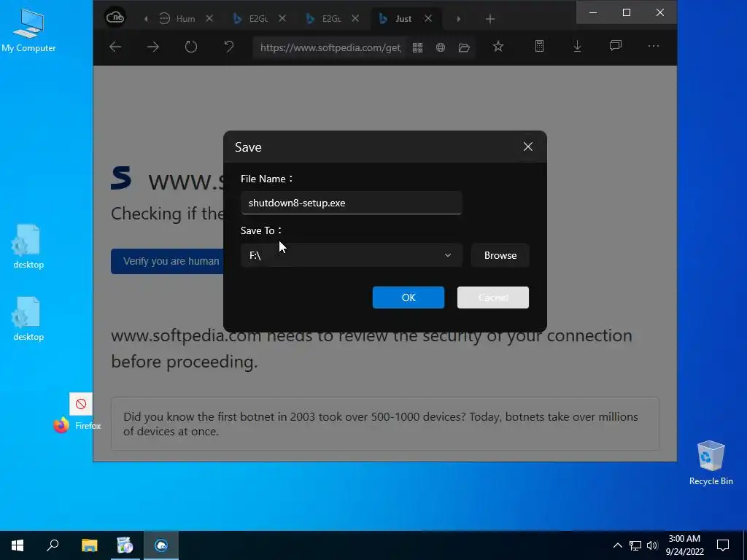
Task: Go forward with the forward arrow
Action: coord(153,47)
